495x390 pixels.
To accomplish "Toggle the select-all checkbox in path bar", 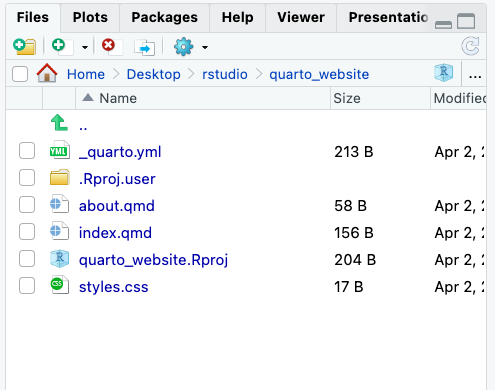I will (x=20, y=74).
